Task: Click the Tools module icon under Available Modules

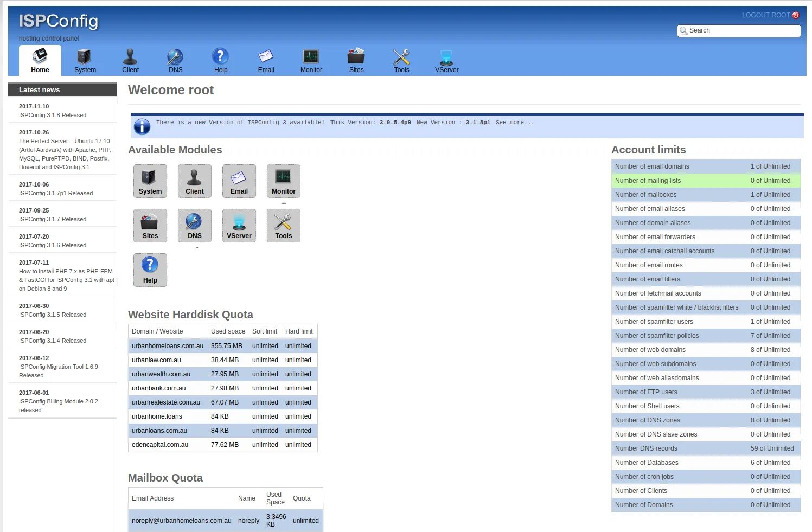Action: click(x=284, y=226)
